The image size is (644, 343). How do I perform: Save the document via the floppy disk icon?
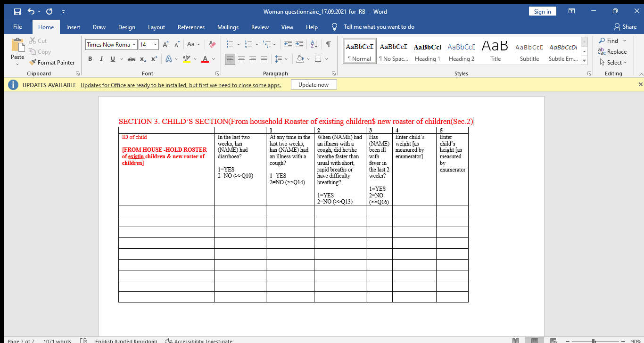point(17,11)
